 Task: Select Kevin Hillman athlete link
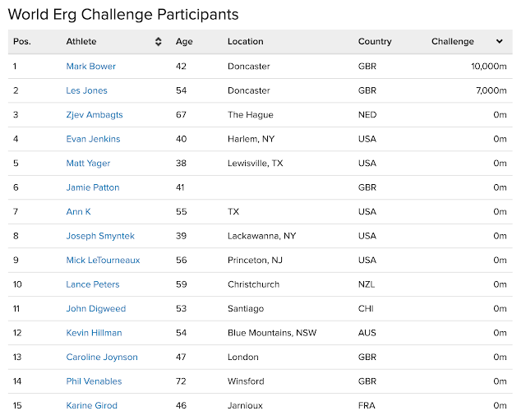click(94, 333)
